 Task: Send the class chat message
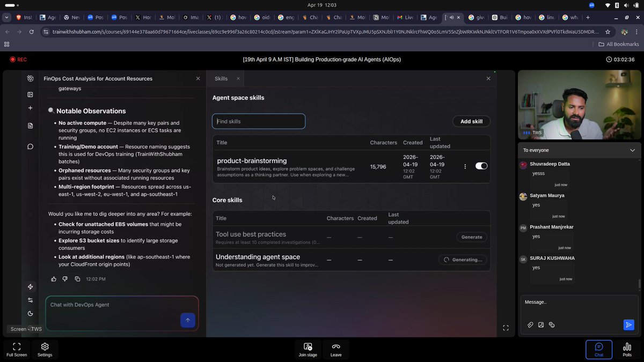[628, 324]
